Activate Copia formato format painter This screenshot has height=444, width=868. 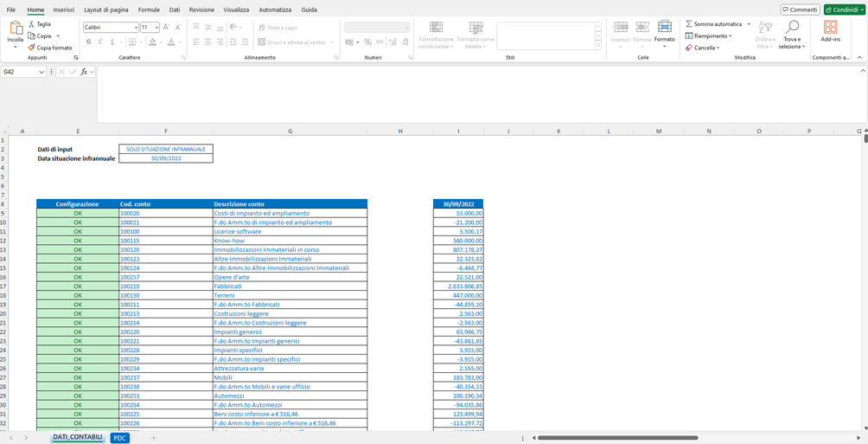coord(50,48)
